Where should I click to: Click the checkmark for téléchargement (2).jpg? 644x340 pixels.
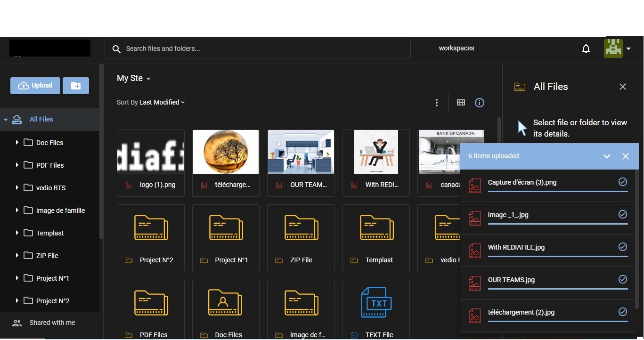(x=623, y=312)
